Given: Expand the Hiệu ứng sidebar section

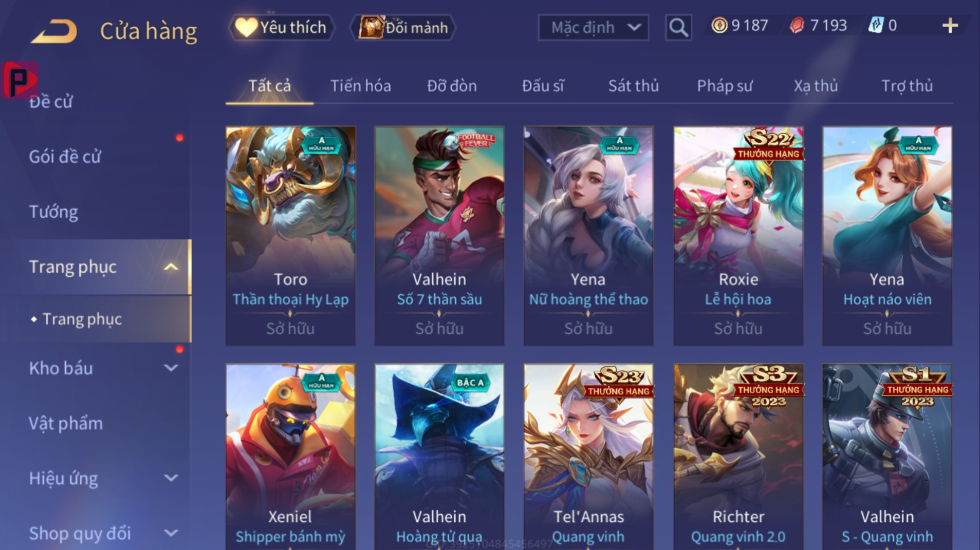Looking at the screenshot, I should [171, 478].
